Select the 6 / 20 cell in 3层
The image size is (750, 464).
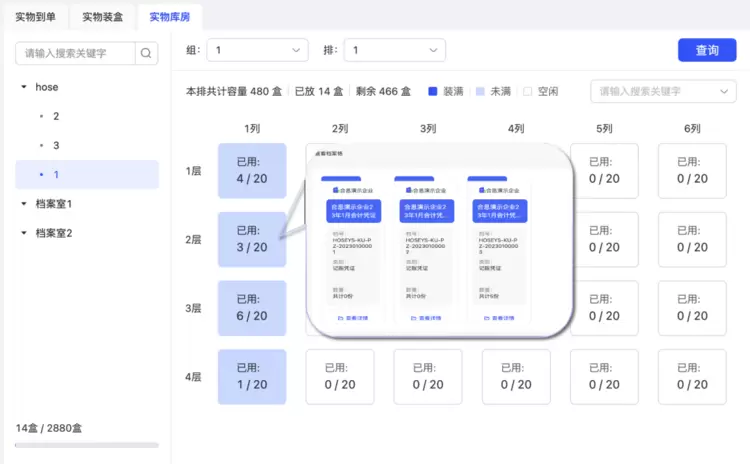tap(252, 308)
